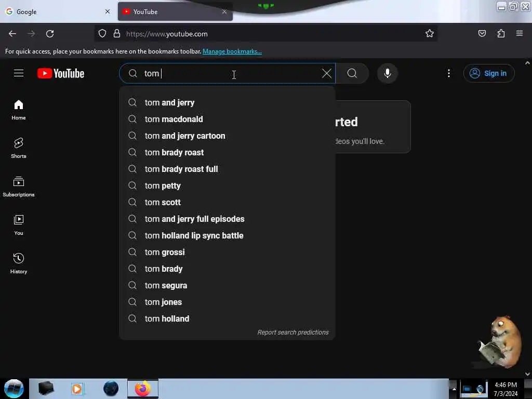Show hidden tray icons arrow
The width and height of the screenshot is (532, 399).
tap(453, 389)
